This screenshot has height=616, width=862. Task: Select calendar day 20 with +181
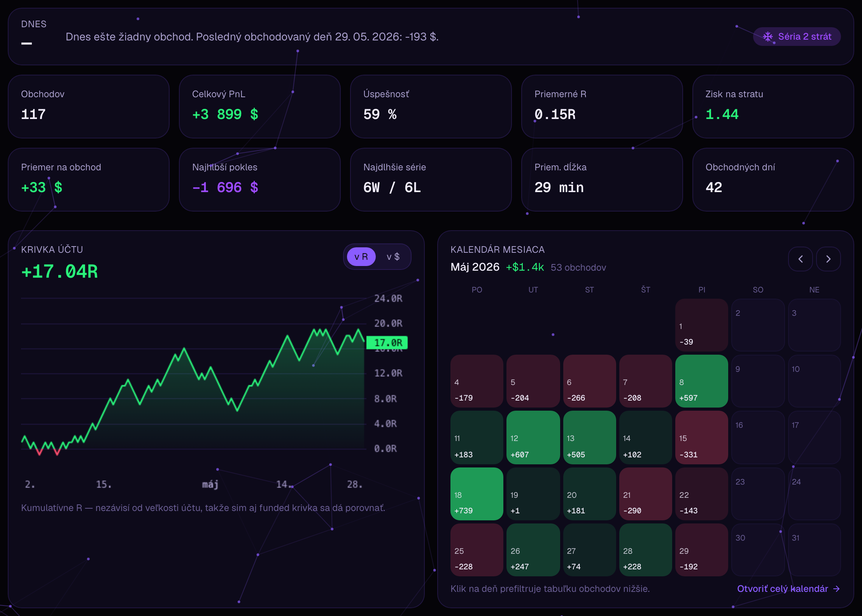pyautogui.click(x=589, y=494)
